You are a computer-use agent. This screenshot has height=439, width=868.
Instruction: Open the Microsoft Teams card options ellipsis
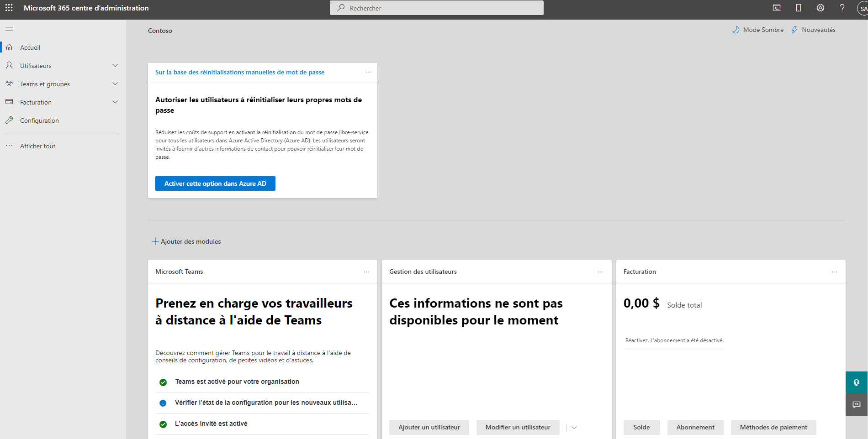(x=366, y=272)
